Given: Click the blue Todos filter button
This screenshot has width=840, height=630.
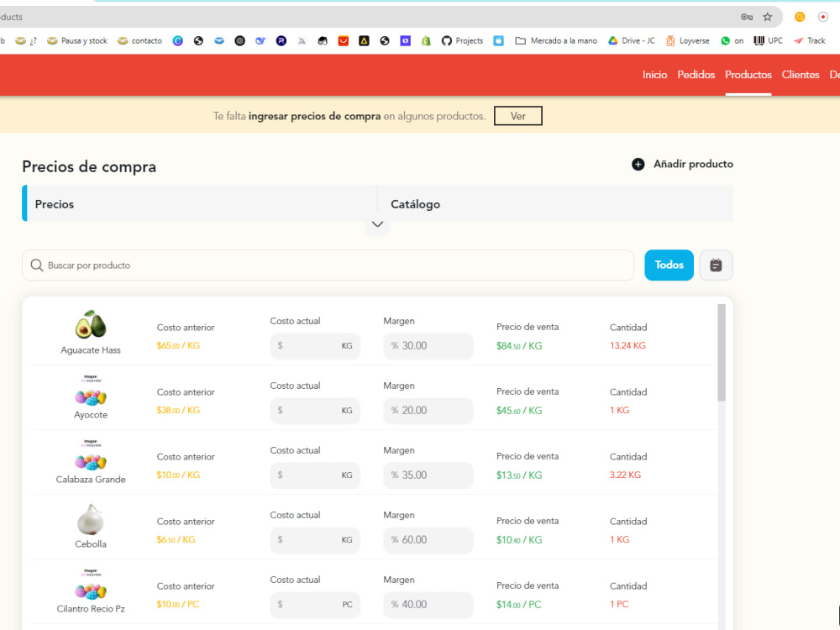Looking at the screenshot, I should 669,265.
